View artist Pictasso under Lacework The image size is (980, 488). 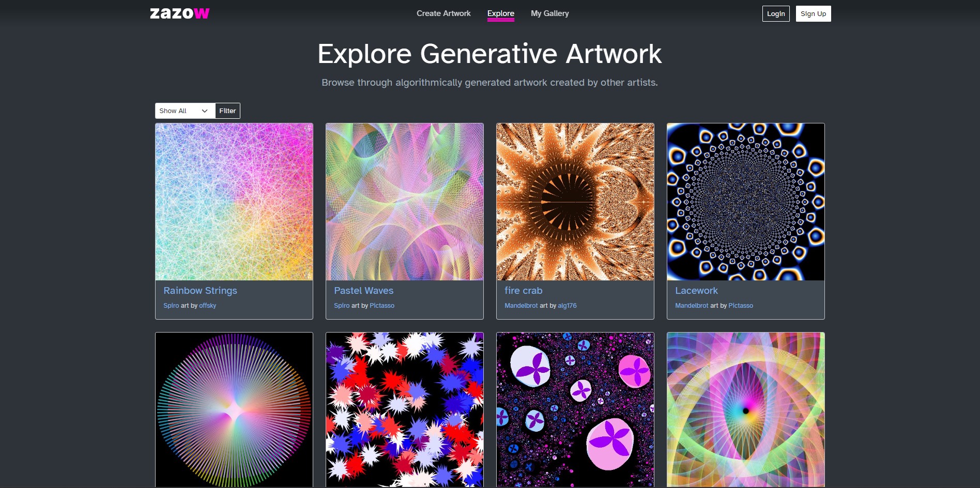(x=741, y=306)
